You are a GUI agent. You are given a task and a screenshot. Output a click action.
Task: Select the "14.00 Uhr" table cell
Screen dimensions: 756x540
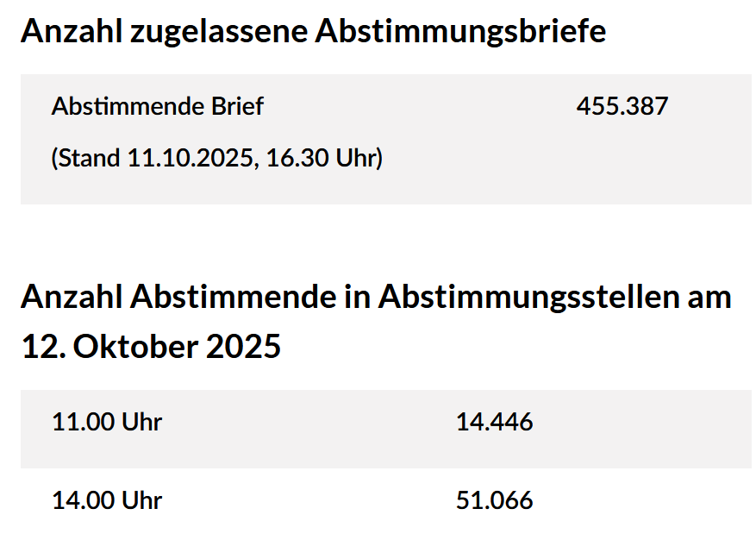pyautogui.click(x=107, y=499)
